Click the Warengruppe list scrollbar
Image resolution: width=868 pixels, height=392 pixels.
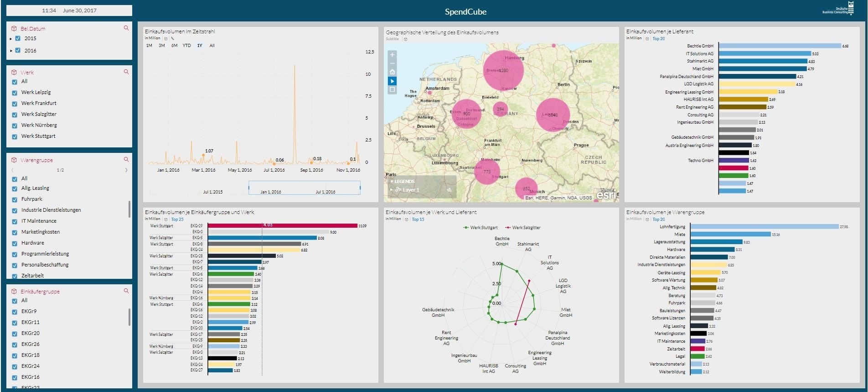click(x=129, y=209)
